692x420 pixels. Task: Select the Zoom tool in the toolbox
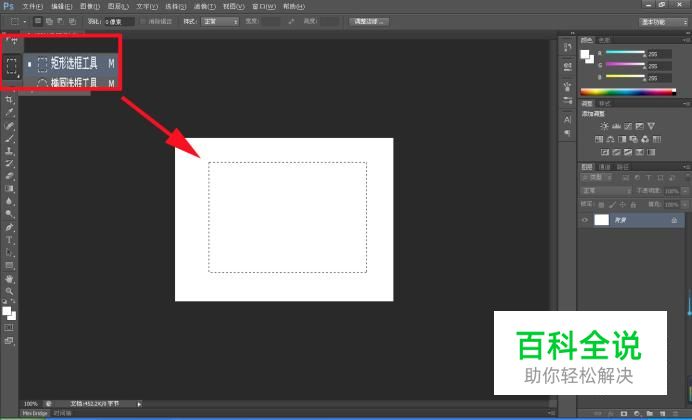(x=9, y=292)
